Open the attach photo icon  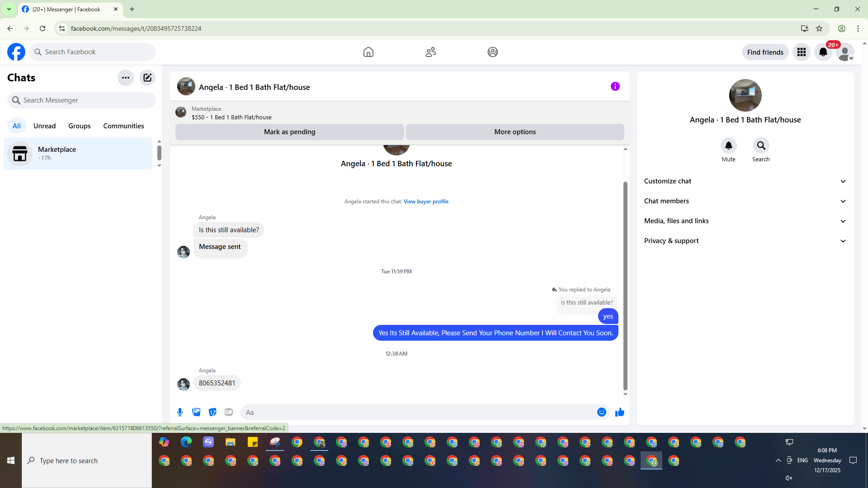click(x=196, y=412)
